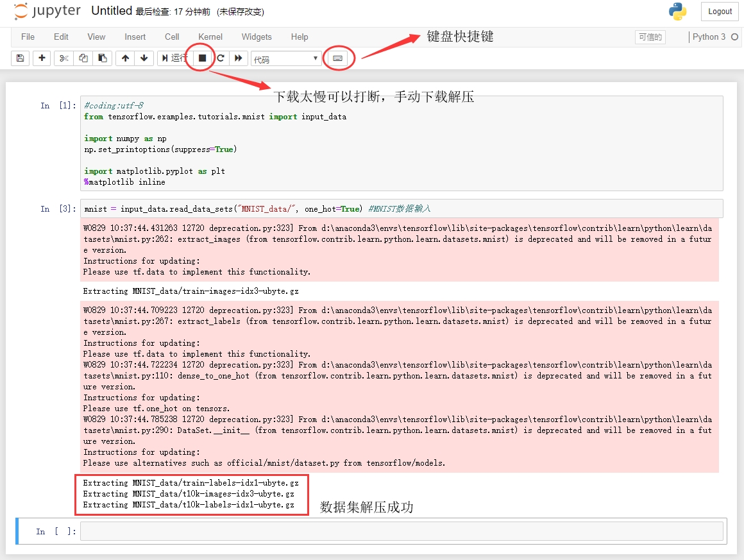Expand the Cell menu

[x=172, y=37]
